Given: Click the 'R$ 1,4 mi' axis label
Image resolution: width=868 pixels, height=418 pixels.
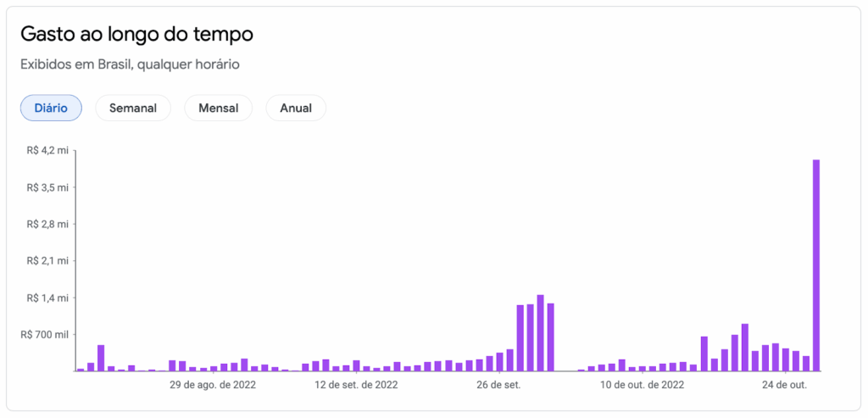Looking at the screenshot, I should [47, 298].
